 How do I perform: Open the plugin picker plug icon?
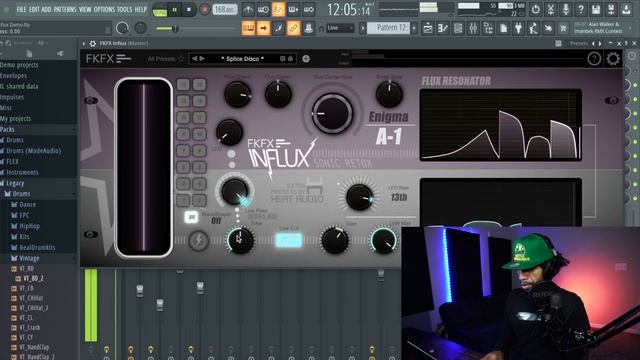click(x=518, y=28)
